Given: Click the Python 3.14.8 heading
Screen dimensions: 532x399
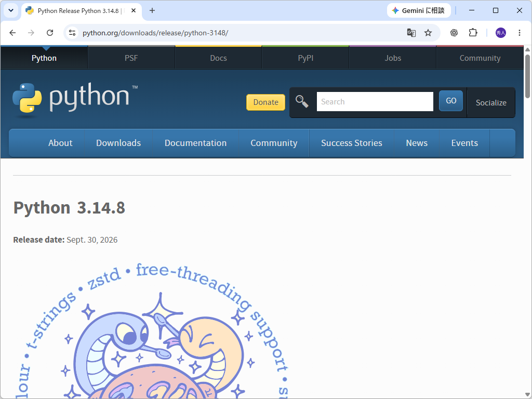Looking at the screenshot, I should 69,207.
